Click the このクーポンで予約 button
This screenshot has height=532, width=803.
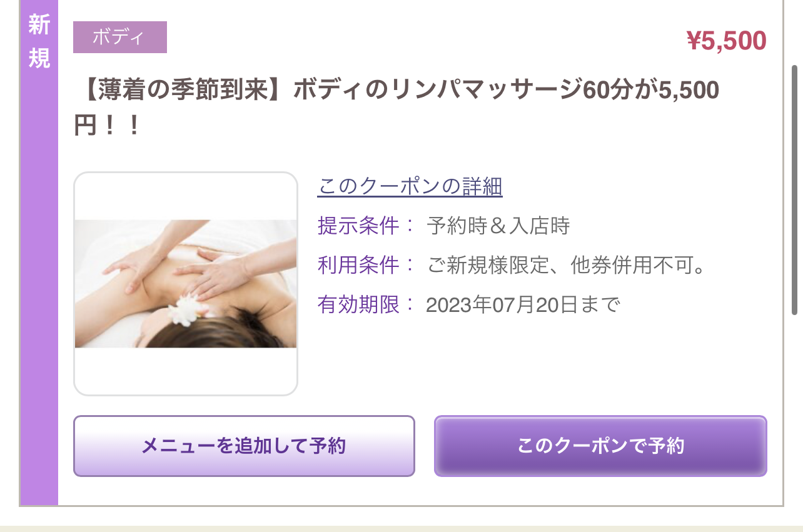[600, 446]
